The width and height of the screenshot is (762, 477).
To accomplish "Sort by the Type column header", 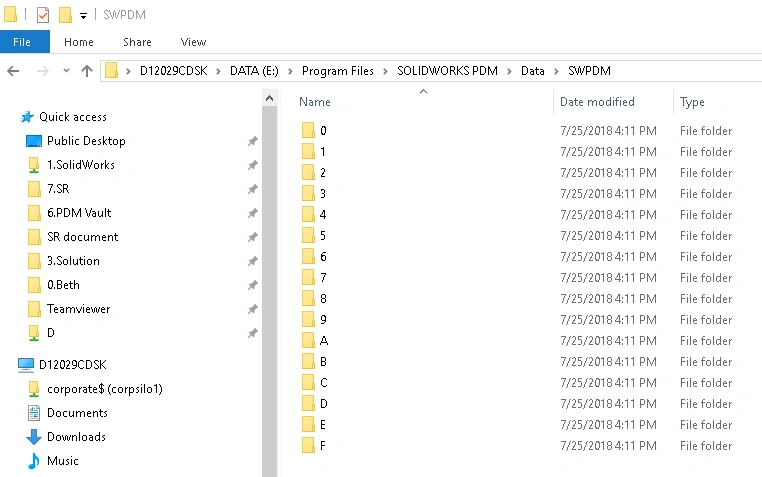I will click(692, 102).
